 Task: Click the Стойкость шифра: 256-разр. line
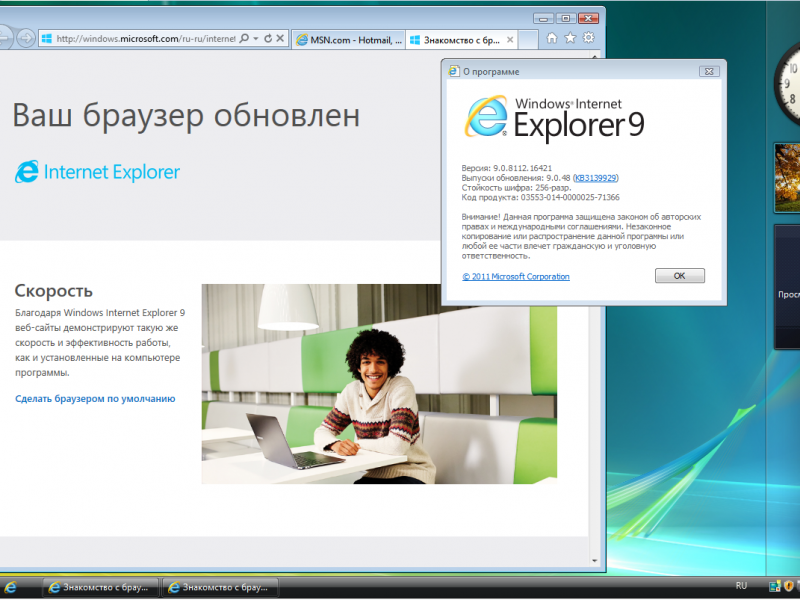coord(516,187)
